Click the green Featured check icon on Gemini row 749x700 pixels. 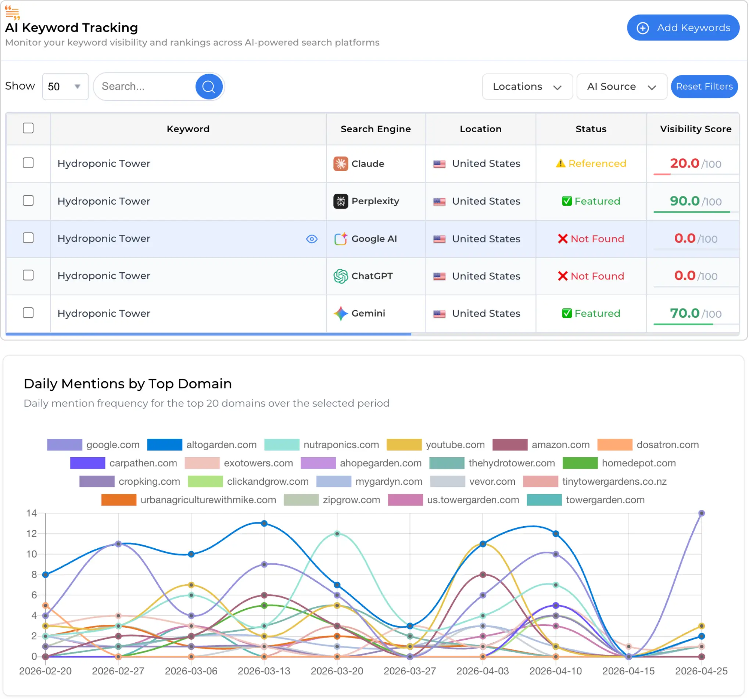[567, 313]
